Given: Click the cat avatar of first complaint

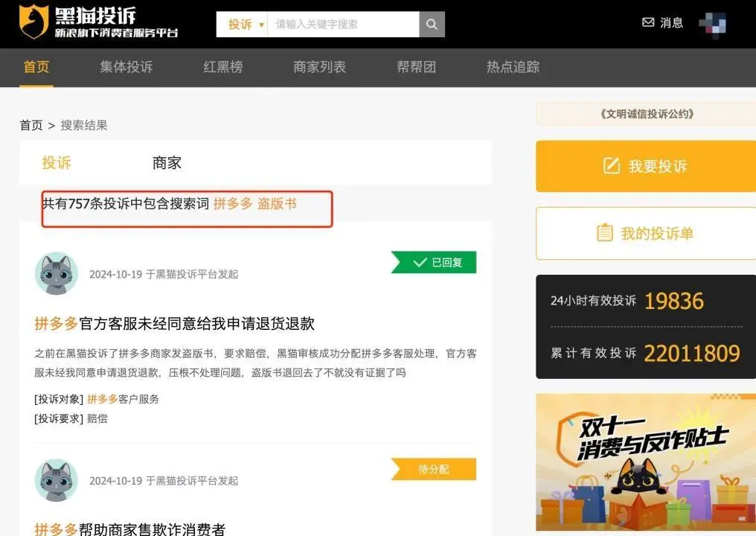Looking at the screenshot, I should 57,273.
